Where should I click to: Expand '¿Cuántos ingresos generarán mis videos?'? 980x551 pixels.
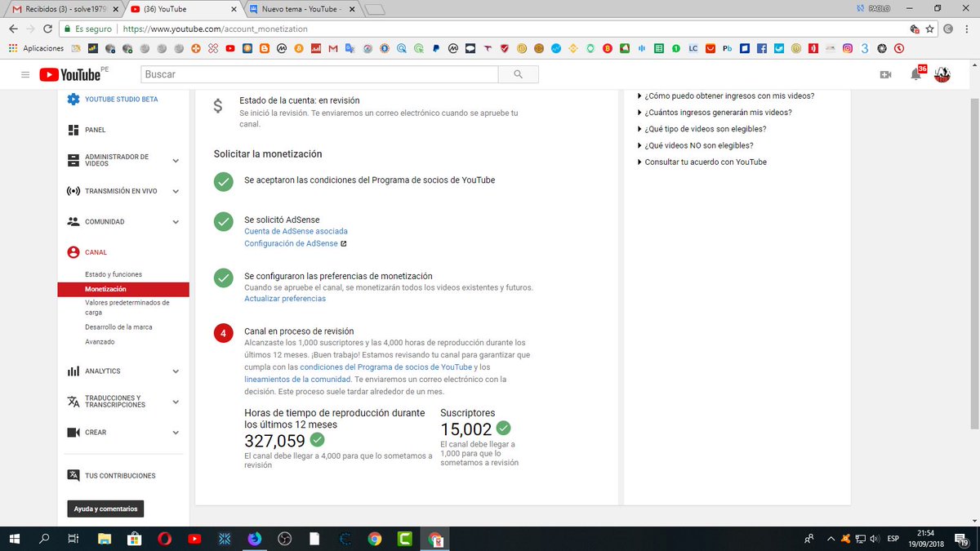click(x=714, y=113)
